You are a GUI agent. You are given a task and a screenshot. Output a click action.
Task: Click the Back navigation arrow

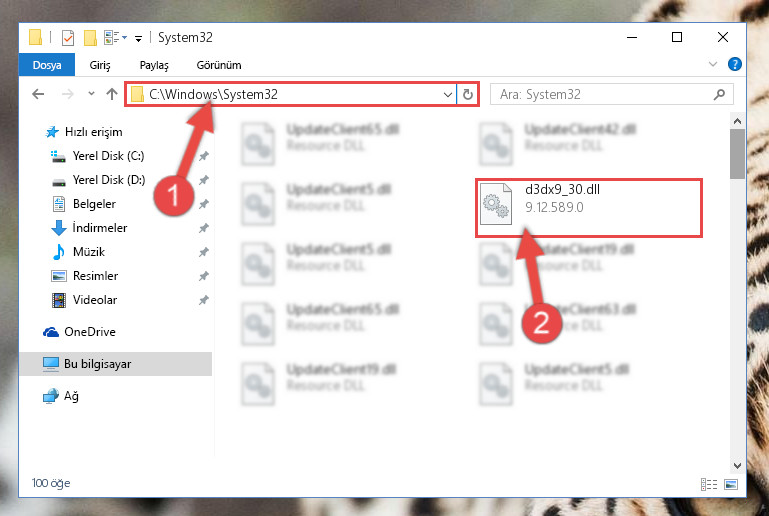point(38,94)
